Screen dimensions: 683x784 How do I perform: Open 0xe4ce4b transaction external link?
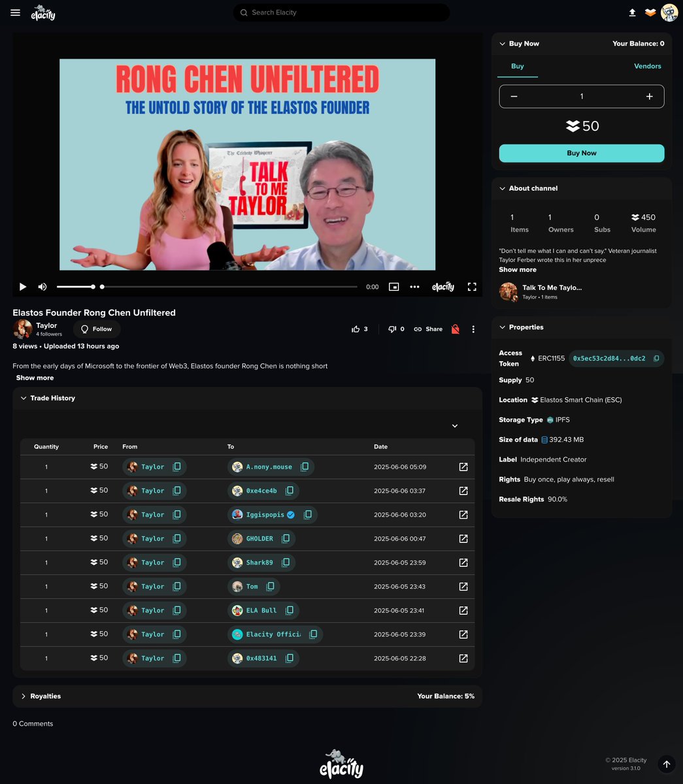[x=463, y=491]
